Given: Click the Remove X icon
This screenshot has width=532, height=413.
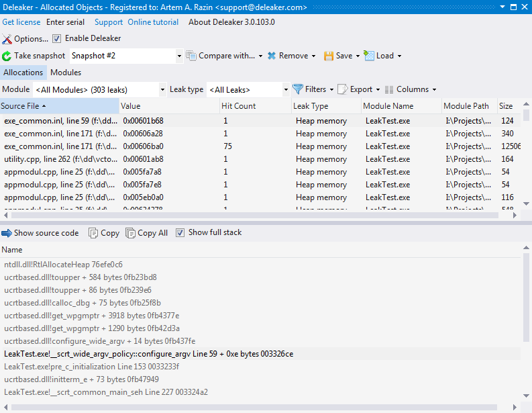Looking at the screenshot, I should (272, 56).
